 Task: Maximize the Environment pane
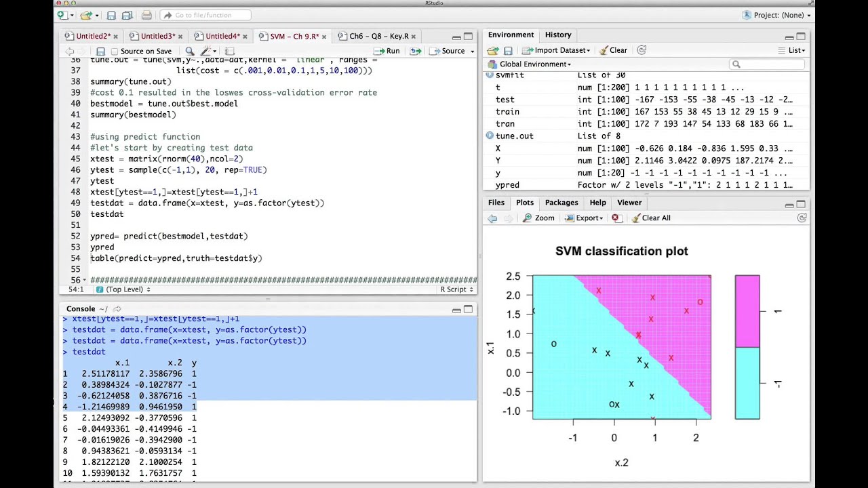tap(801, 37)
